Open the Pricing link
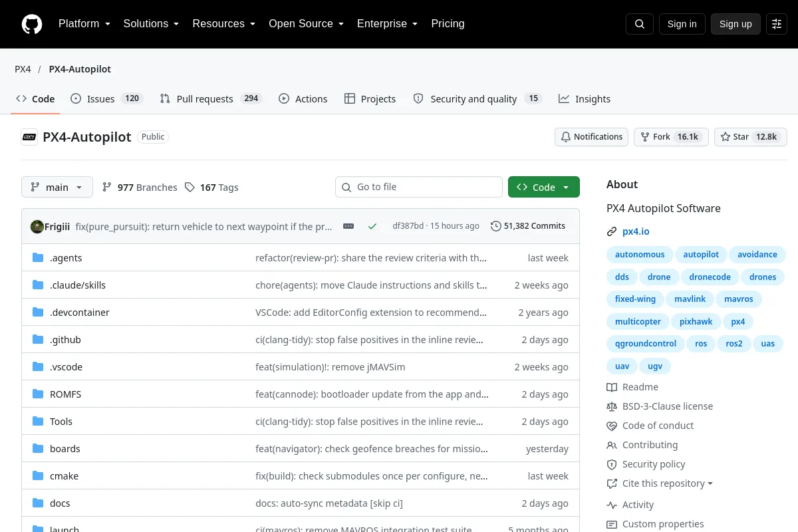This screenshot has width=798, height=532. tap(448, 24)
